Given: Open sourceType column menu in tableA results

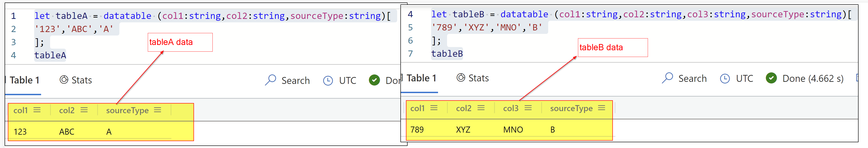Looking at the screenshot, I should pyautogui.click(x=157, y=110).
